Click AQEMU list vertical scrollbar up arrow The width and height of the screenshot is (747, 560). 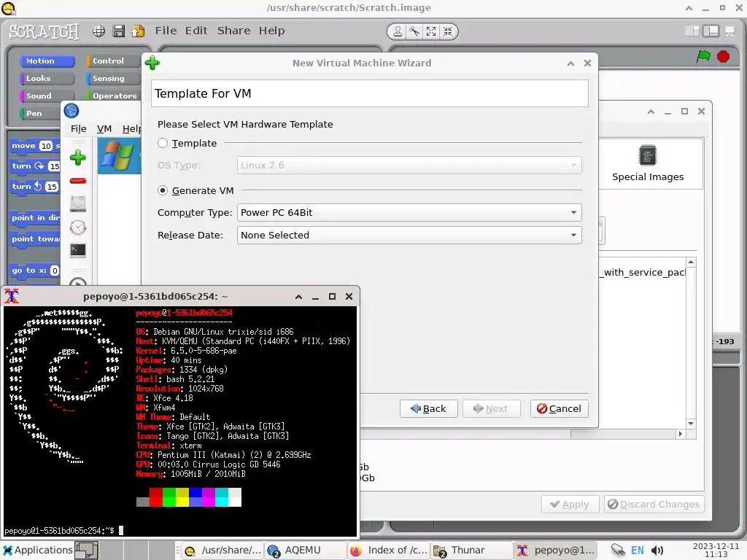pyautogui.click(x=691, y=262)
